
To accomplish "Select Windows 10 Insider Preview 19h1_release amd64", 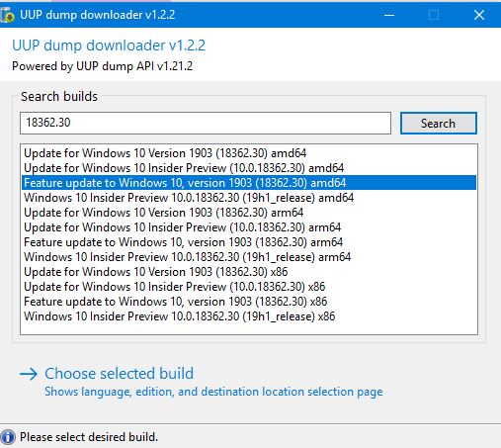I will (249, 198).
